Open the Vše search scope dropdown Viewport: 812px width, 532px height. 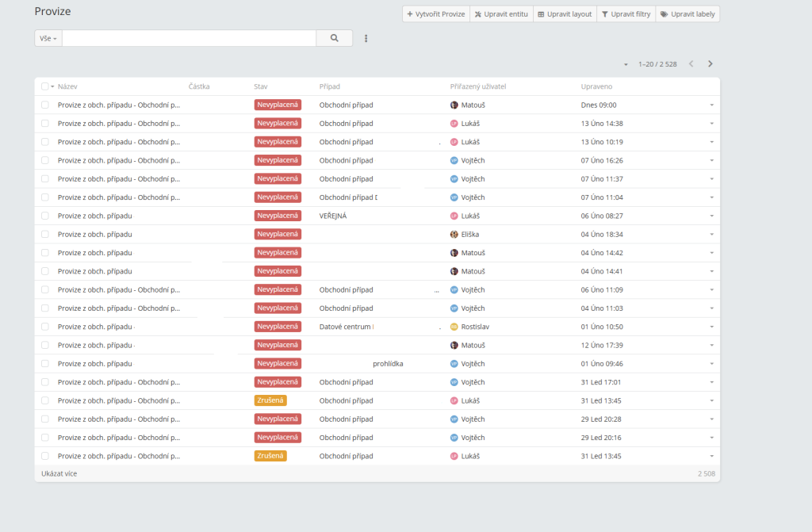coord(48,37)
